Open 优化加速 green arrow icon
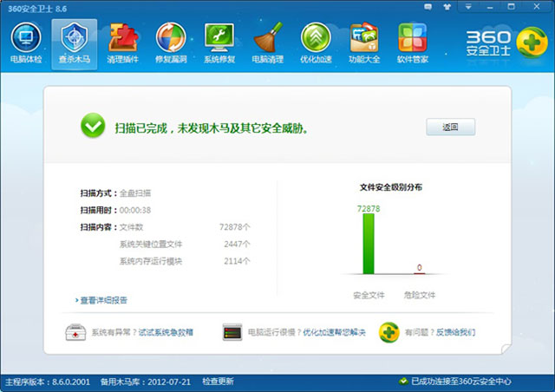Screen dimensions: 555x392 pyautogui.click(x=316, y=37)
